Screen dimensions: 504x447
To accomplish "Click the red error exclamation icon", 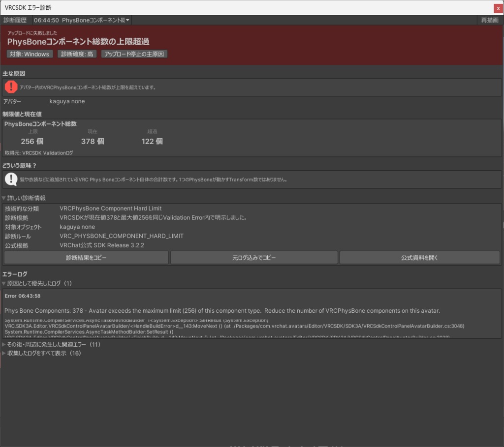I will tap(11, 87).
